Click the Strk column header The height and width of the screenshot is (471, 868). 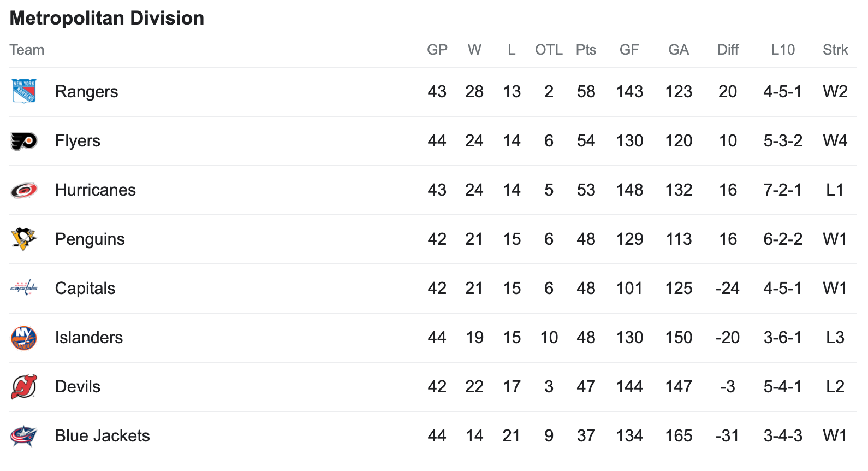pos(835,50)
